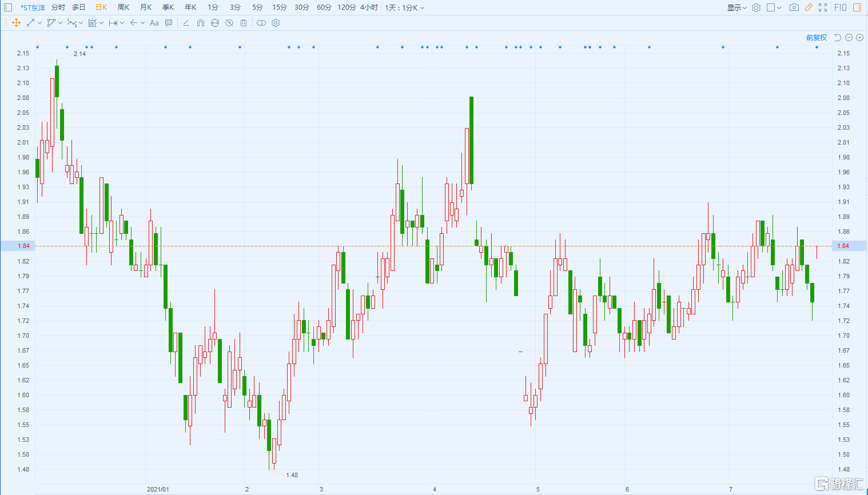Select the 3分 timeframe tab
The width and height of the screenshot is (868, 495).
235,7
